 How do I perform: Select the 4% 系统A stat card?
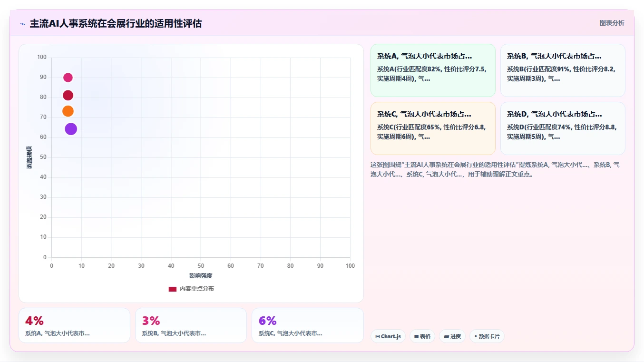click(x=74, y=325)
